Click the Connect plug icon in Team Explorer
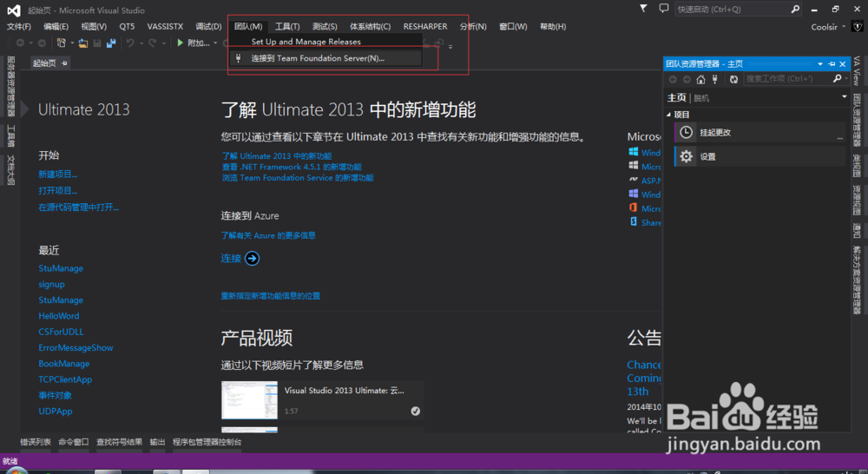The image size is (868, 474). tap(715, 79)
